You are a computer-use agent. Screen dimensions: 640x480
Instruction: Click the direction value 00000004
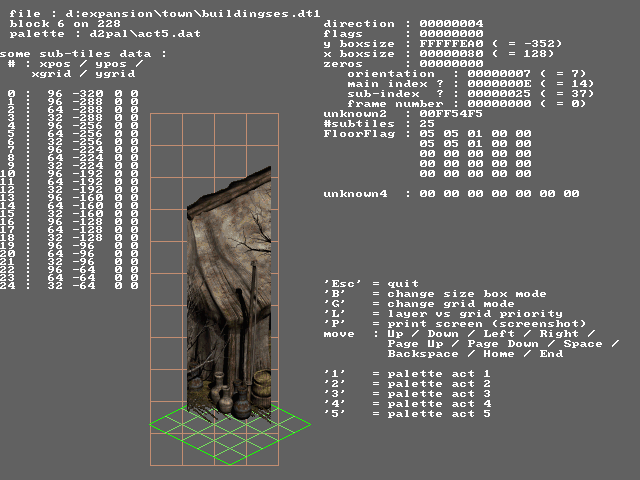tap(451, 24)
